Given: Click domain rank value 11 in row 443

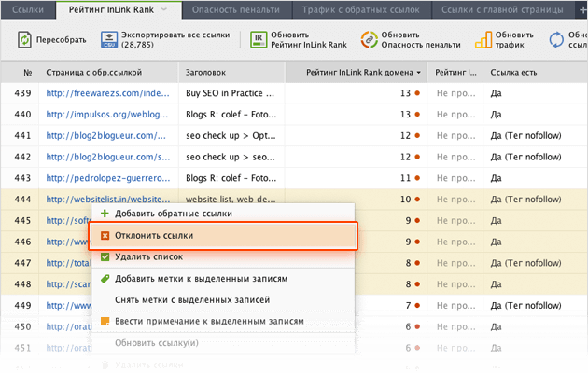Looking at the screenshot, I should (405, 178).
